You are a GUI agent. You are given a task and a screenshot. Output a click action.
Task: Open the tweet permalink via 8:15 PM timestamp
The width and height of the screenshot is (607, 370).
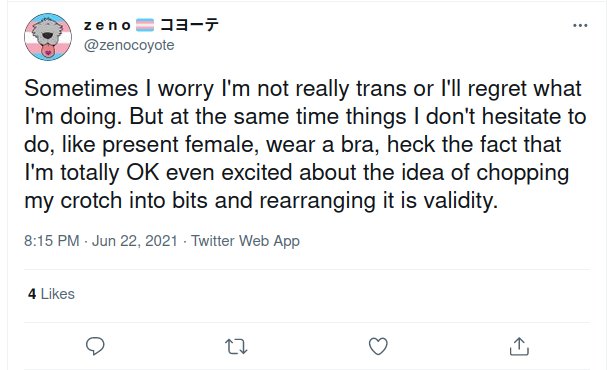pyautogui.click(x=51, y=241)
